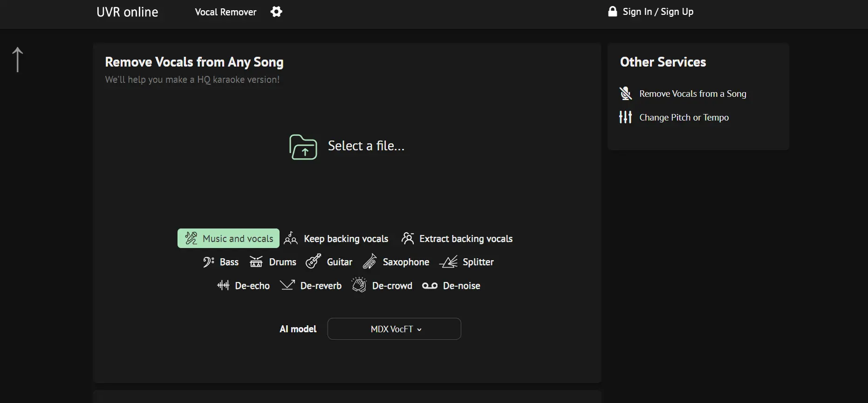Click the settings gear icon in header
The height and width of the screenshot is (403, 868).
point(276,12)
